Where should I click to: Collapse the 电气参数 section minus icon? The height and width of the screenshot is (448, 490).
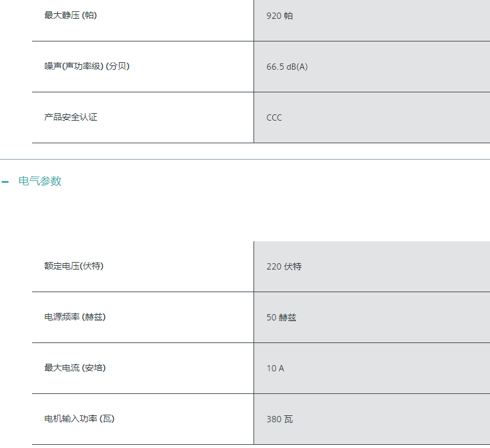(x=5, y=182)
